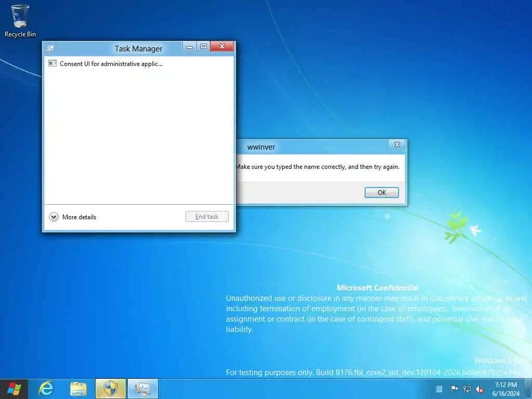
Task: Open File Explorer from taskbar
Action: coord(78,389)
